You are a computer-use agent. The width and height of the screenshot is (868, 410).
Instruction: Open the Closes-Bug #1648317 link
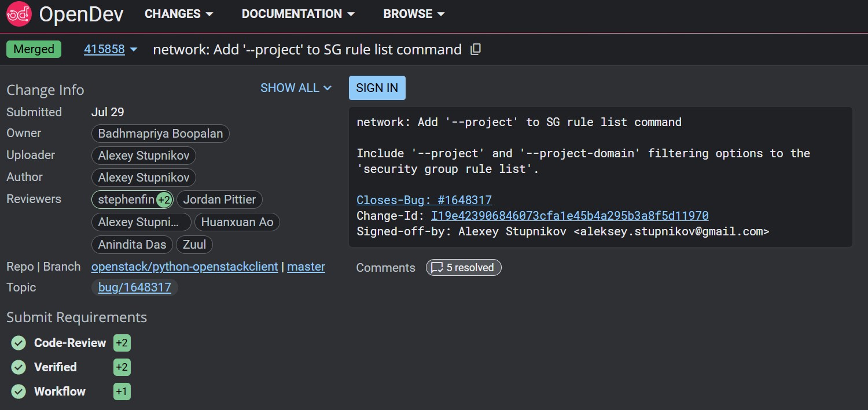pyautogui.click(x=424, y=200)
